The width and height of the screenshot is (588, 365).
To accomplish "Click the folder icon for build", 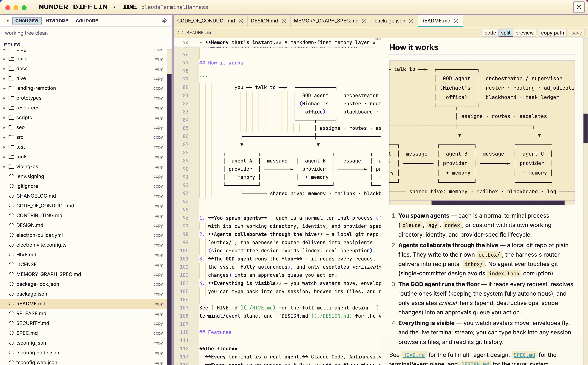I will pyautogui.click(x=11, y=59).
